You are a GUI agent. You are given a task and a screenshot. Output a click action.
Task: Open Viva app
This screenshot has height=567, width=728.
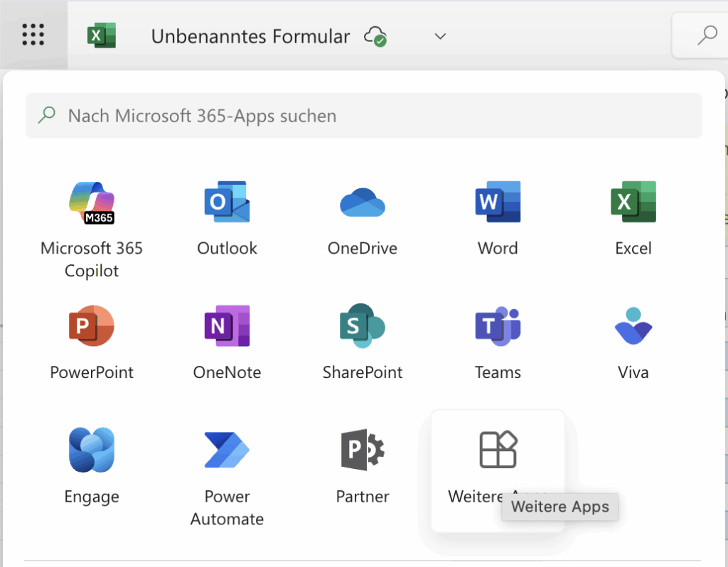[633, 343]
